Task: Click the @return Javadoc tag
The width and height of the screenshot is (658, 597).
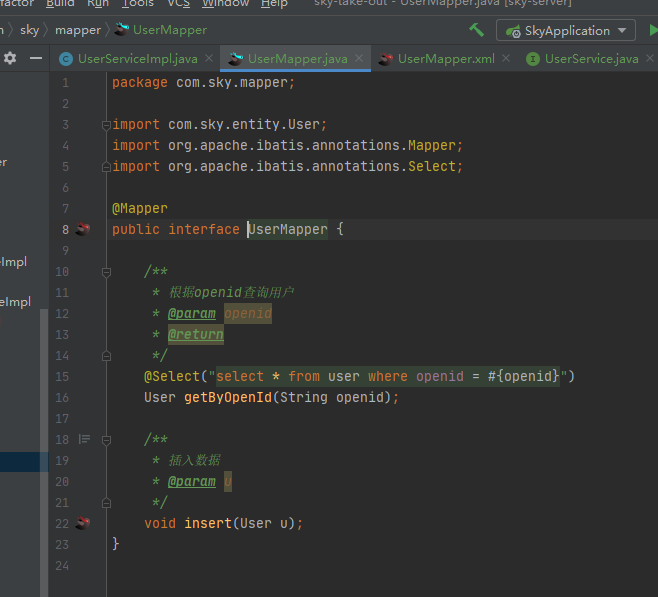Action: coord(196,334)
